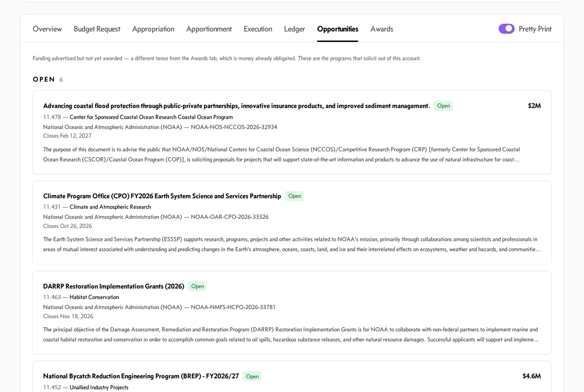Click the $2M amount on coastal flood card
Screen dimensions: 584x392
[x=534, y=106]
